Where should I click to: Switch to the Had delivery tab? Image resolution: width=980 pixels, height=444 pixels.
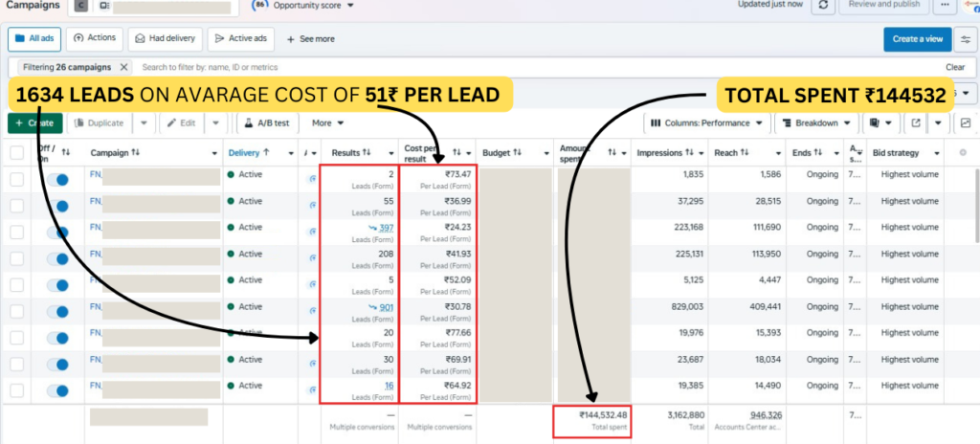(165, 39)
